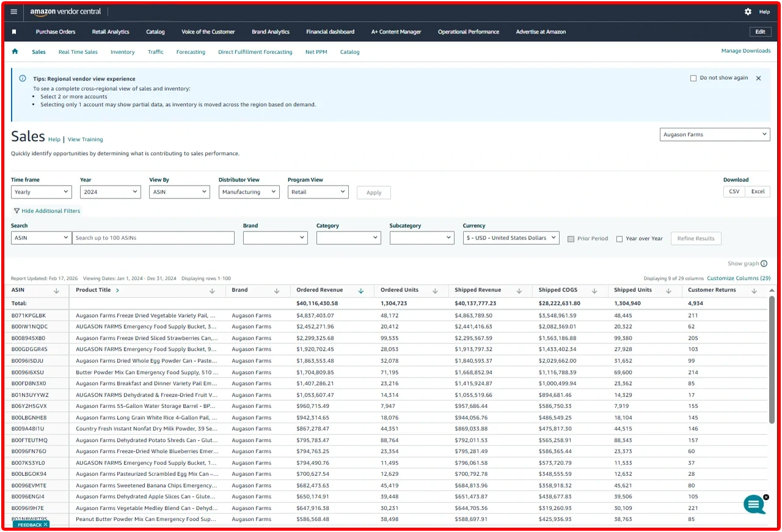This screenshot has height=532, width=782.
Task: Click the table vertical scrollbar
Action: click(772, 360)
